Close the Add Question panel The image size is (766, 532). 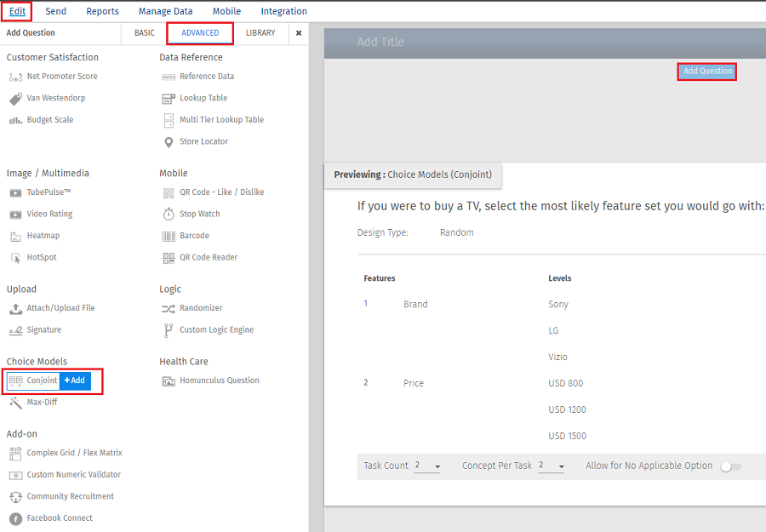click(299, 33)
